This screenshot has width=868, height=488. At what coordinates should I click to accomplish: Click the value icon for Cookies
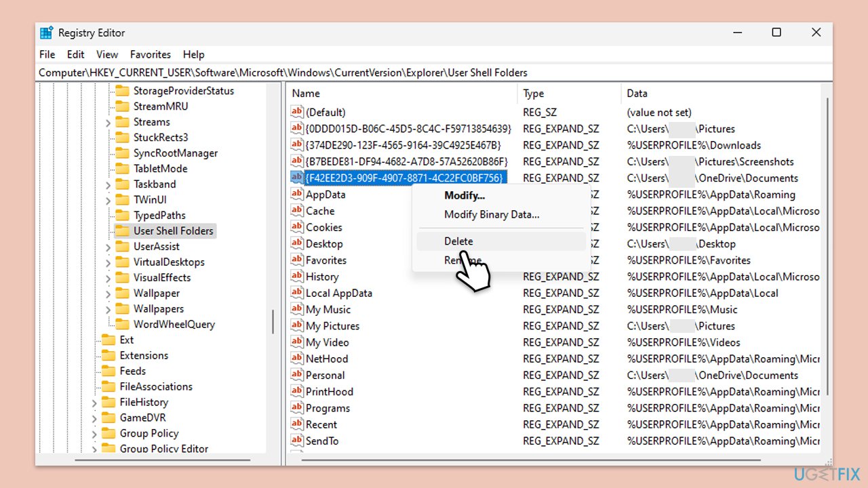pos(297,227)
